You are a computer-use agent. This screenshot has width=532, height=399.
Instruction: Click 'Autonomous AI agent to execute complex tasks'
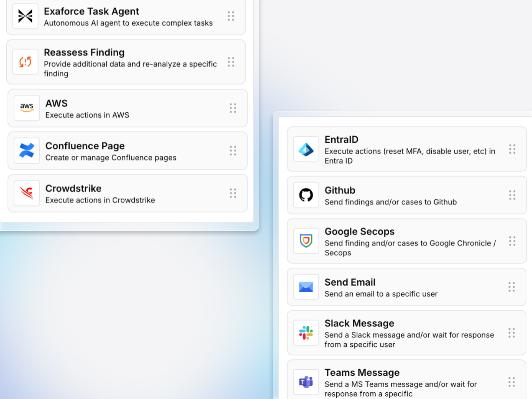(128, 23)
